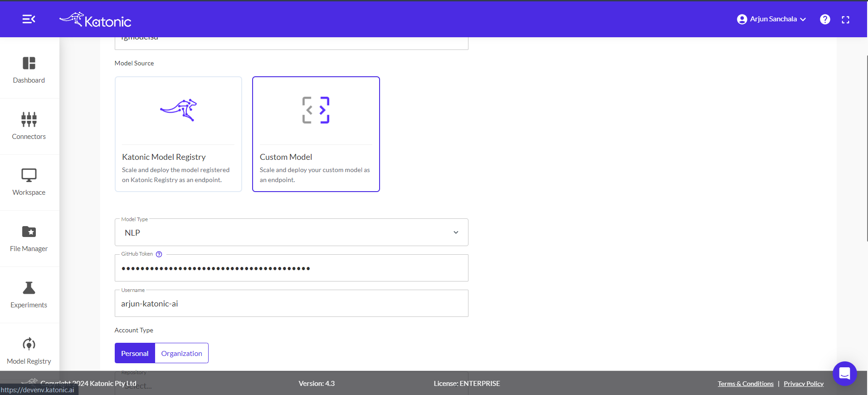Select the Organization account type
This screenshot has width=868, height=395.
pos(181,353)
